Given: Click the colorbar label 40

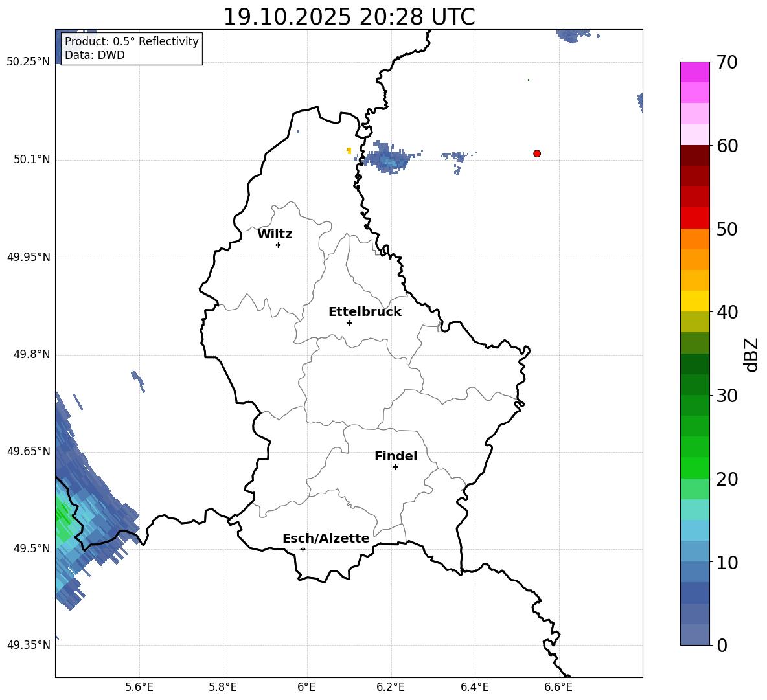Looking at the screenshot, I should tap(726, 312).
